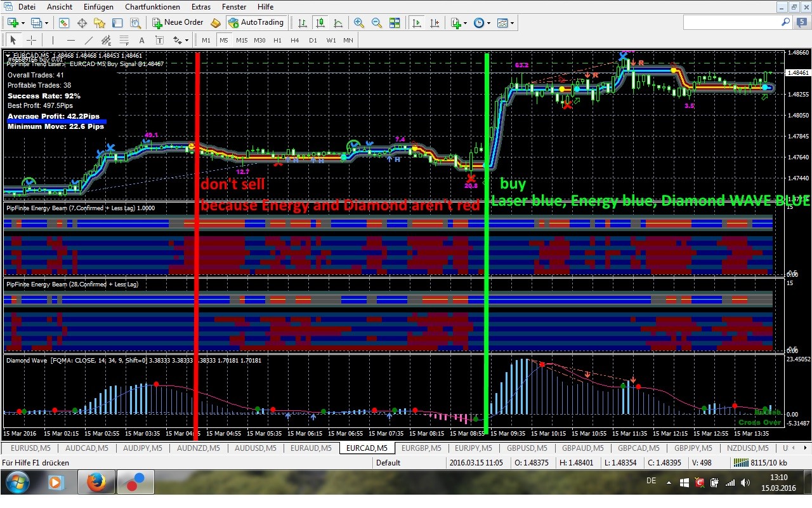Switch chart to candlestick mode

320,23
